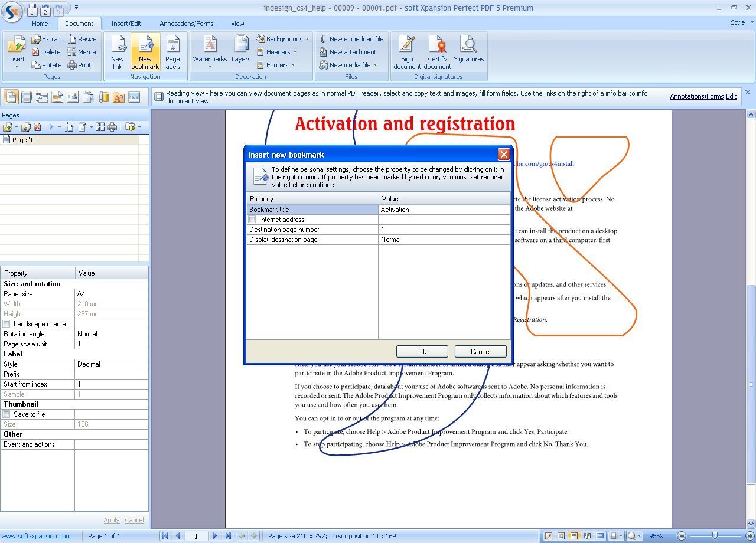Switch to the Insert/Edit ribbon tab

tap(126, 24)
